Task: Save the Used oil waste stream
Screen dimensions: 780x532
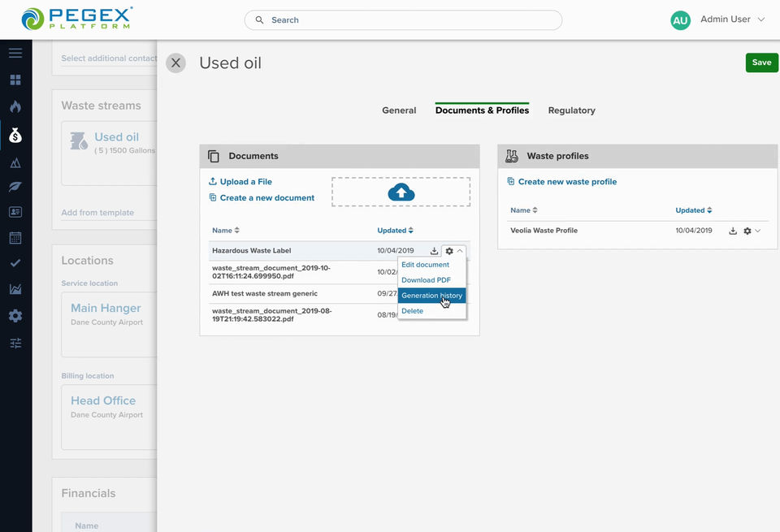Action: tap(761, 63)
